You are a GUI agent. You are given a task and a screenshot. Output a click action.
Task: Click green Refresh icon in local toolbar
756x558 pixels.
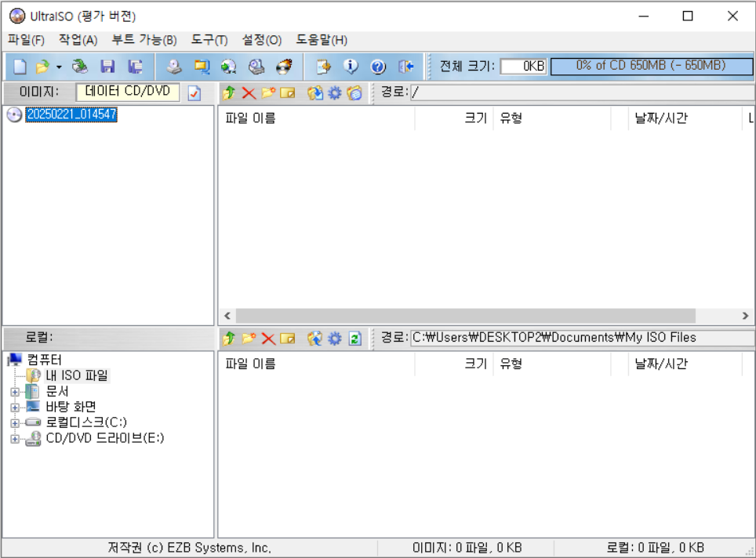click(x=354, y=339)
